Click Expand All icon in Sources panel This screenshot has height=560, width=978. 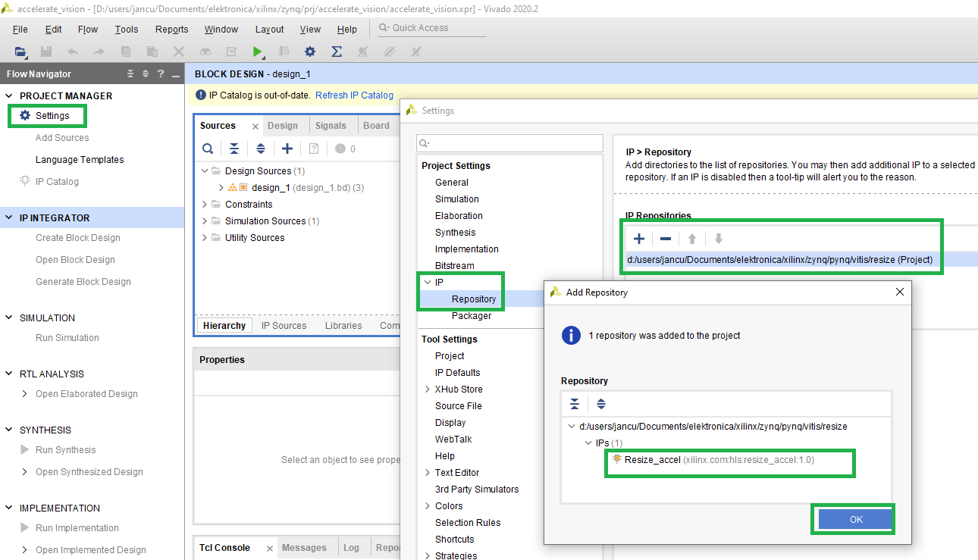point(261,149)
